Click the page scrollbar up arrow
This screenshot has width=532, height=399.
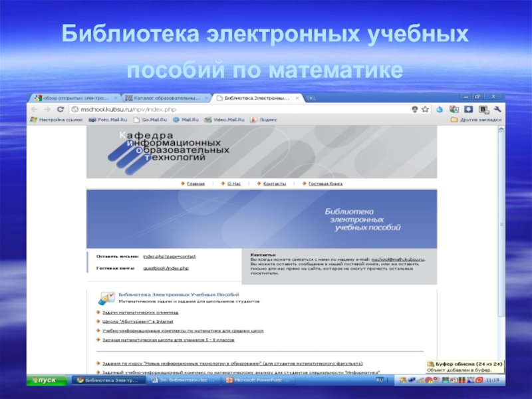[x=501, y=129]
